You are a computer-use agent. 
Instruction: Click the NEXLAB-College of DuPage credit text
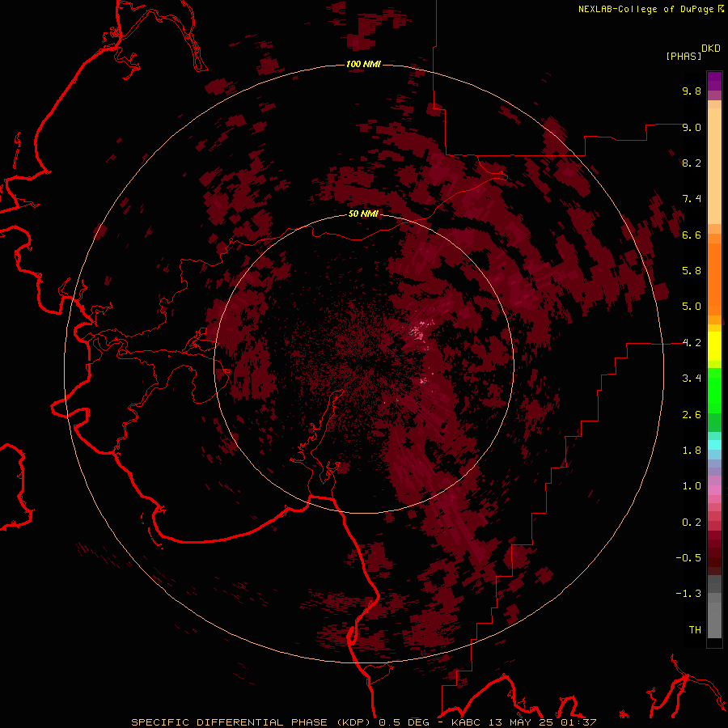tap(645, 9)
